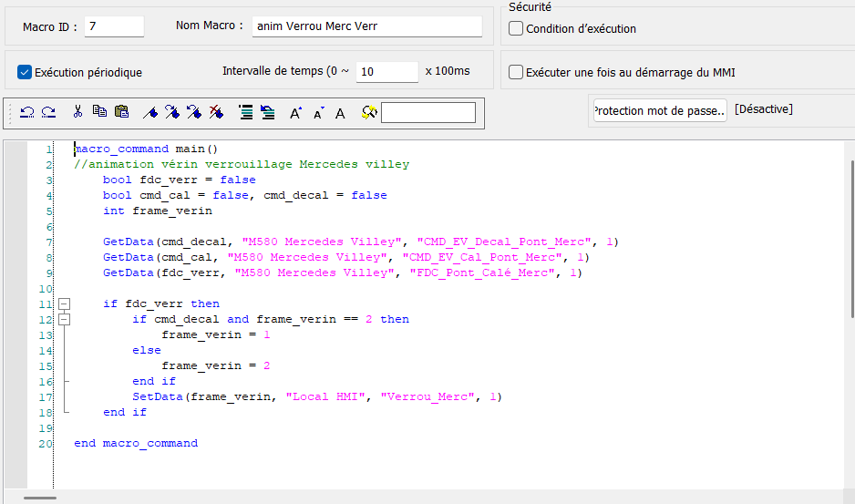This screenshot has width=855, height=504.
Task: Click the find/search binoculars icon
Action: point(368,112)
